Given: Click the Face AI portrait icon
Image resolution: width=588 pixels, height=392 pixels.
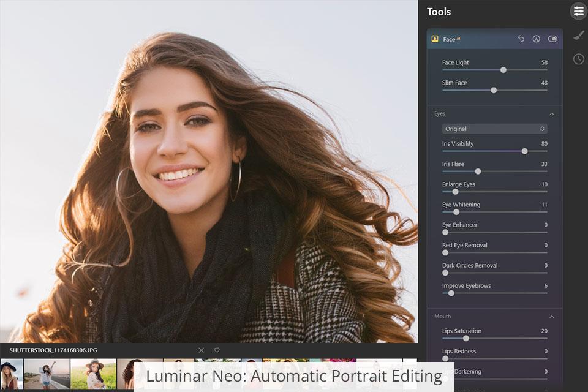Looking at the screenshot, I should (x=435, y=39).
